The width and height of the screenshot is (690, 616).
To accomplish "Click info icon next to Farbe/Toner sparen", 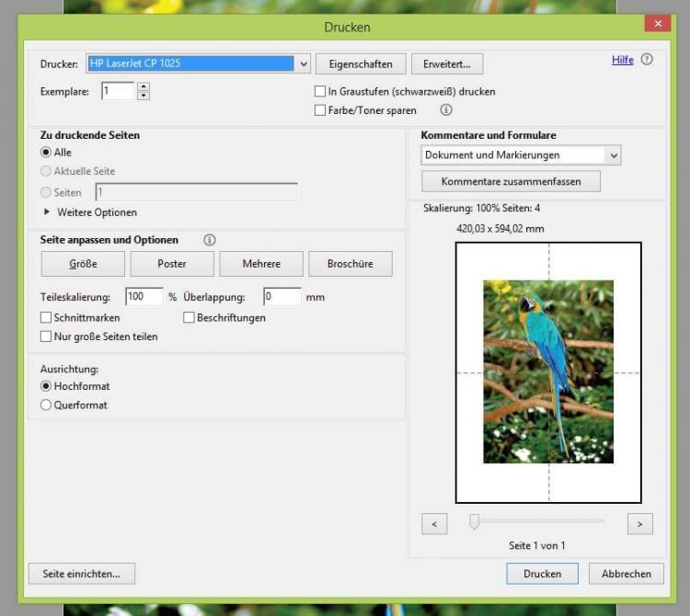I will coord(446,110).
